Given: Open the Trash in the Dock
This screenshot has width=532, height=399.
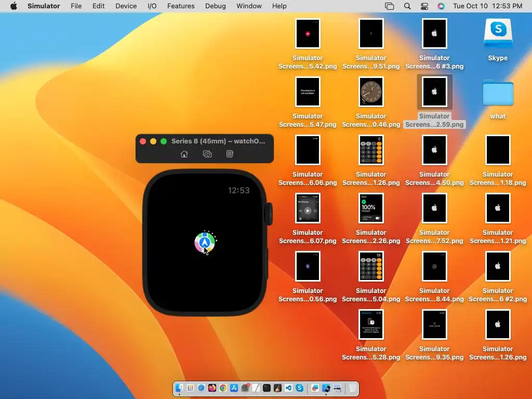Looking at the screenshot, I should (x=353, y=388).
